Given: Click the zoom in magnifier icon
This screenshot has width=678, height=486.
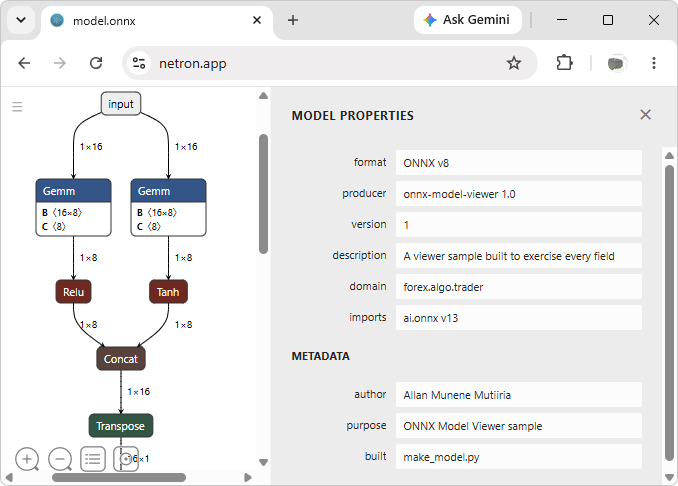Looking at the screenshot, I should (x=27, y=459).
